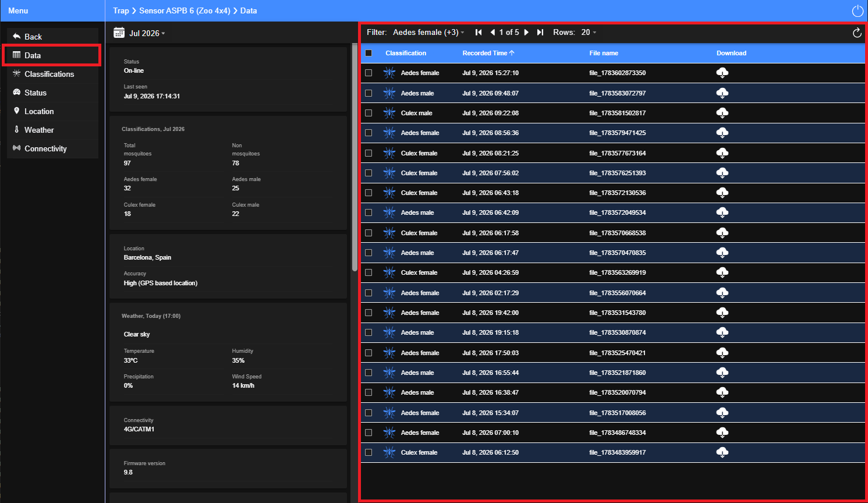The image size is (868, 503).
Task: Download file_1783531543780
Action: point(722,313)
